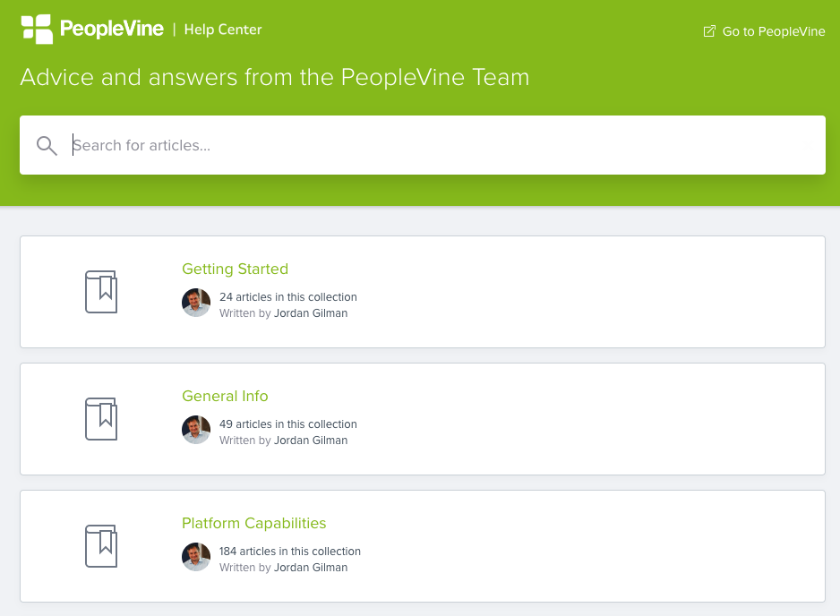
Task: Click the bookmark icon for Getting Started
Action: coord(101,292)
